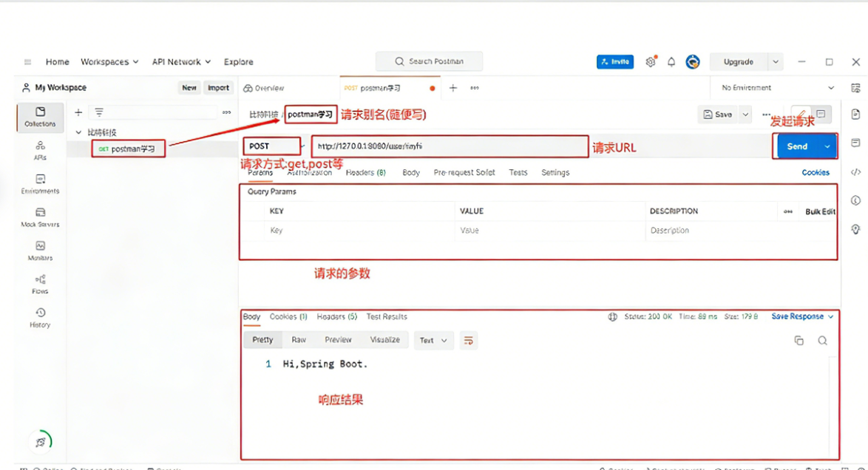
Task: Switch to the Params tab
Action: [260, 173]
